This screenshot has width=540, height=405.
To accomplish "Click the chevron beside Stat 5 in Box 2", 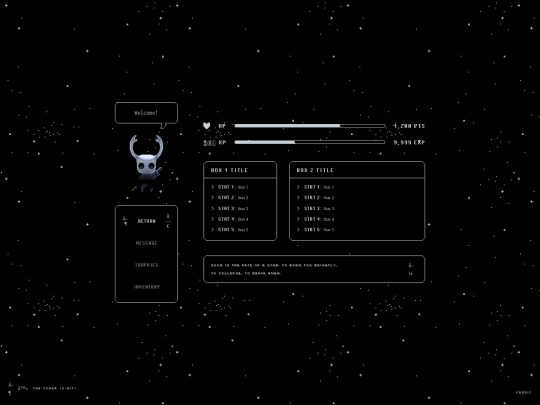I will (x=298, y=229).
